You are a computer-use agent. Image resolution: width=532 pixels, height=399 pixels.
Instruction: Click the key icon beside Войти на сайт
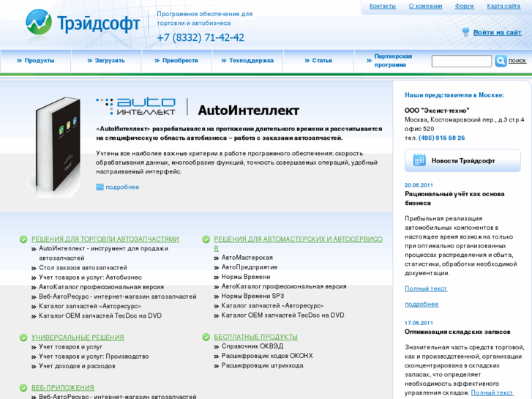(465, 32)
